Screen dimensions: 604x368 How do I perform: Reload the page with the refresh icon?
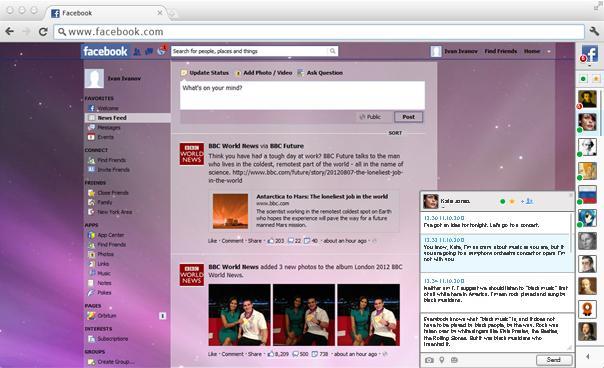pos(43,32)
